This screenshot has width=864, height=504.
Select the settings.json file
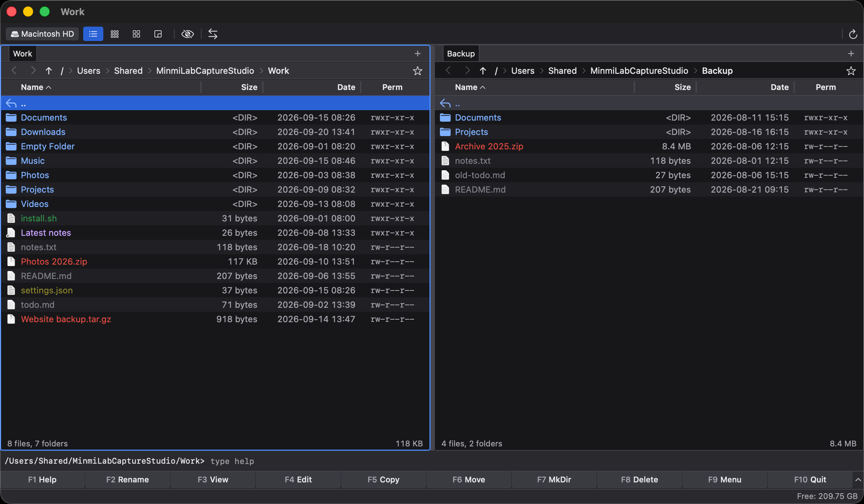pyautogui.click(x=215, y=291)
